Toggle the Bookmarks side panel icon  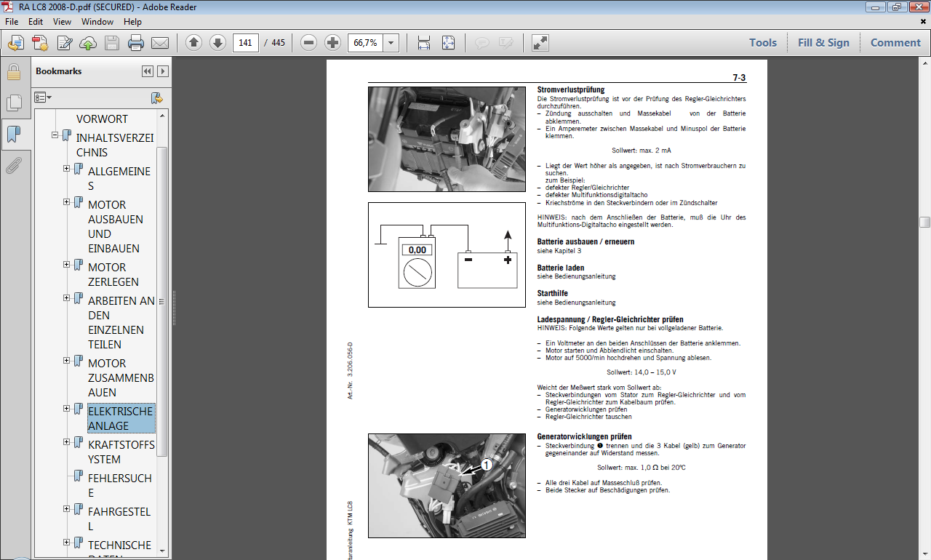click(13, 135)
